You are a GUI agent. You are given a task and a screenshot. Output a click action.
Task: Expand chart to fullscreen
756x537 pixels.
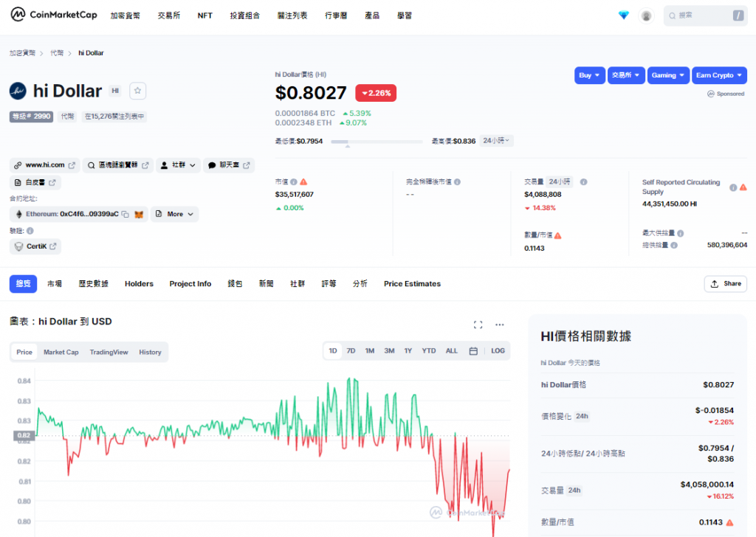(x=478, y=325)
